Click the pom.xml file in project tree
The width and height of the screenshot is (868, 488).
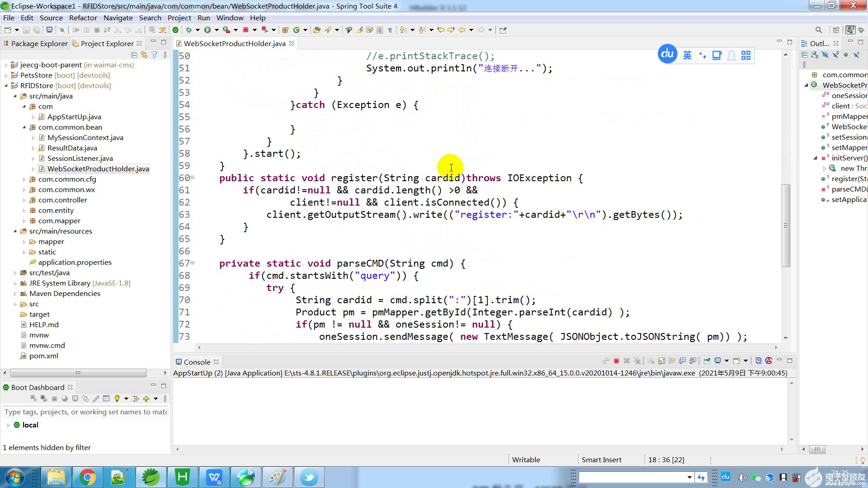pos(43,355)
